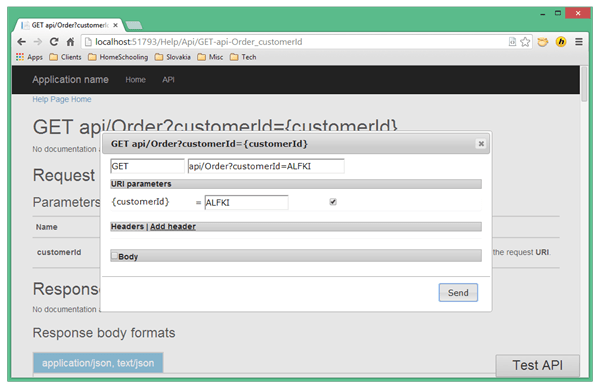The width and height of the screenshot is (600, 390).
Task: Go to Home in the navbar
Action: [135, 80]
